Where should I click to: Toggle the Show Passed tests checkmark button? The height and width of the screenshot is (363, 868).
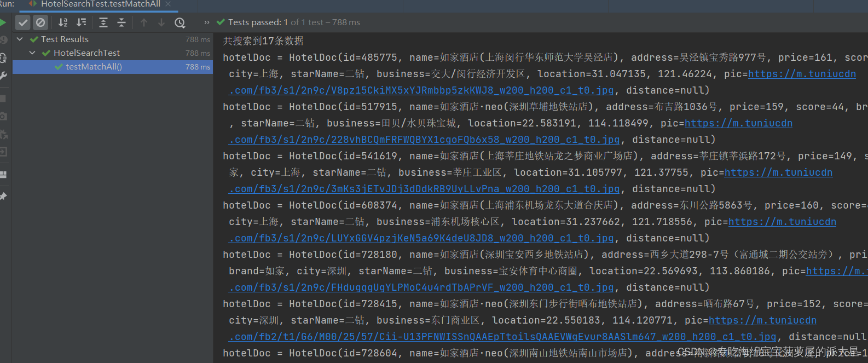pyautogui.click(x=22, y=22)
